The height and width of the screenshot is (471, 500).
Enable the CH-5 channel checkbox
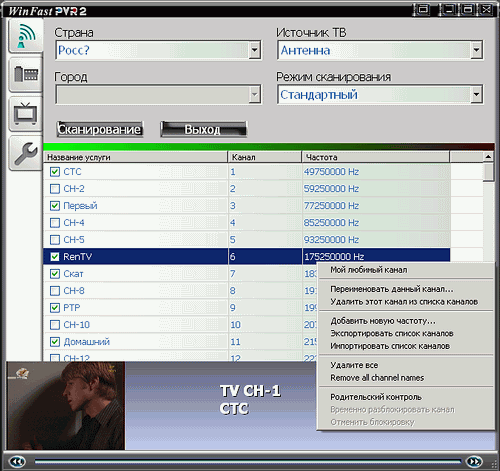pos(55,240)
